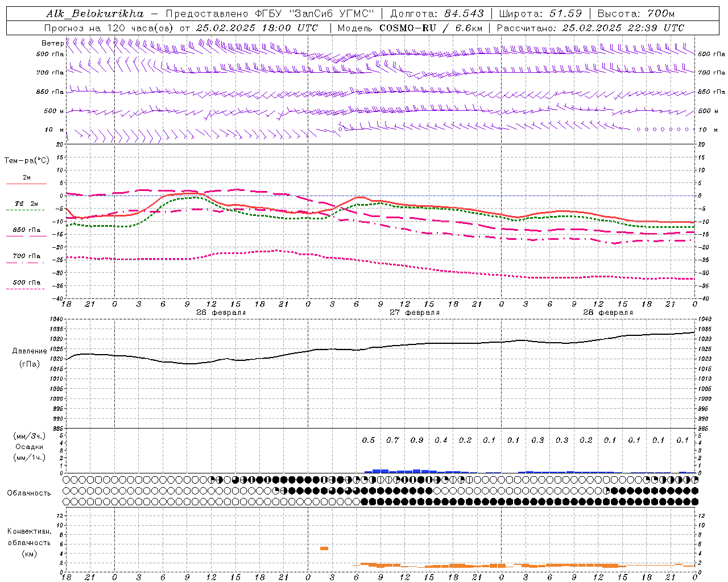Click the Давление pressure panel label
728x582 pixels.
pyautogui.click(x=30, y=351)
